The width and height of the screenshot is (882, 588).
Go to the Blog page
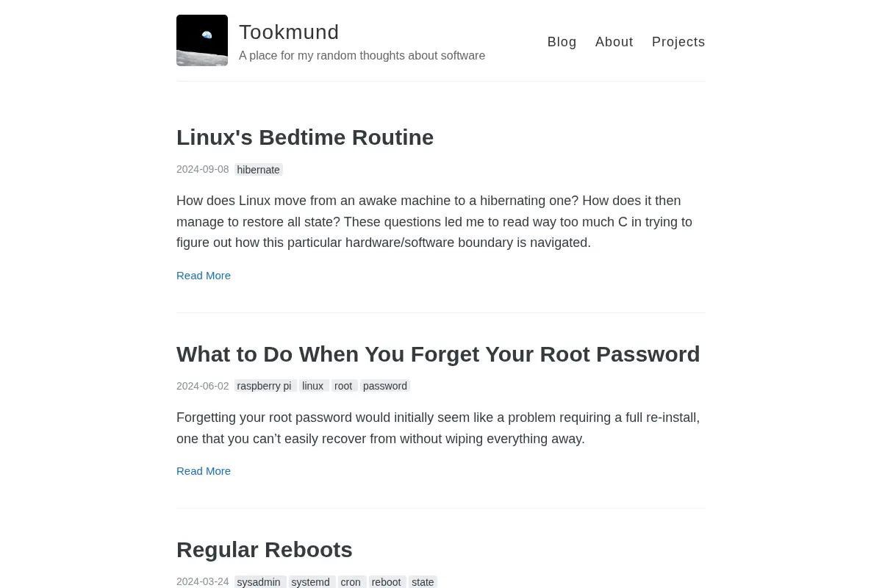pyautogui.click(x=562, y=42)
